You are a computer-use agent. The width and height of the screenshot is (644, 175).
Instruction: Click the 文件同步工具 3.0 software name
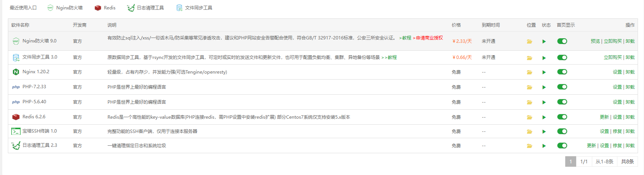[x=40, y=57]
